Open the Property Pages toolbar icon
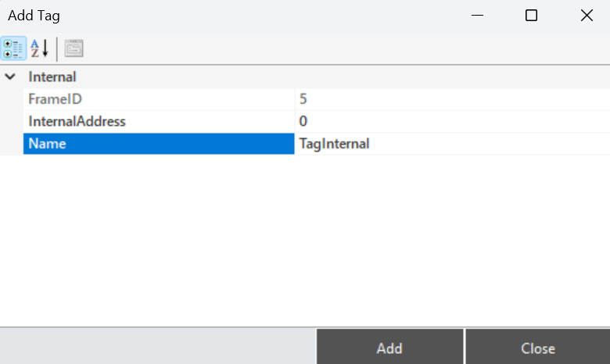This screenshot has height=364, width=610. (74, 48)
